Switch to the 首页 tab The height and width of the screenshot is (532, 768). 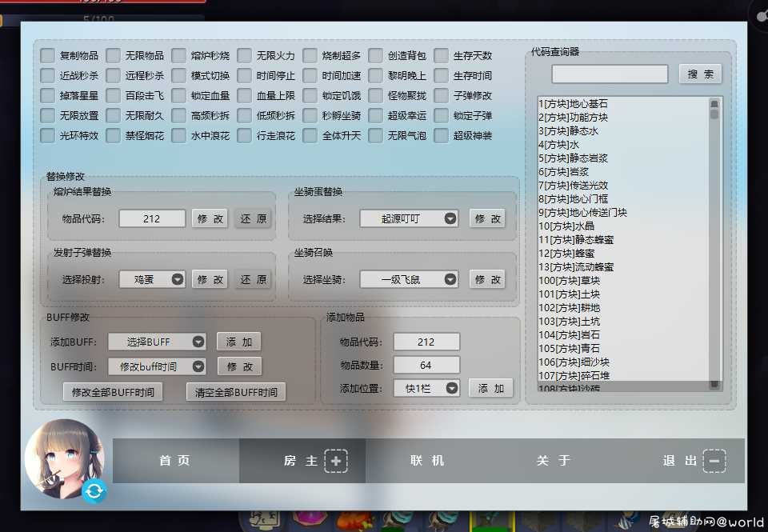(x=176, y=461)
